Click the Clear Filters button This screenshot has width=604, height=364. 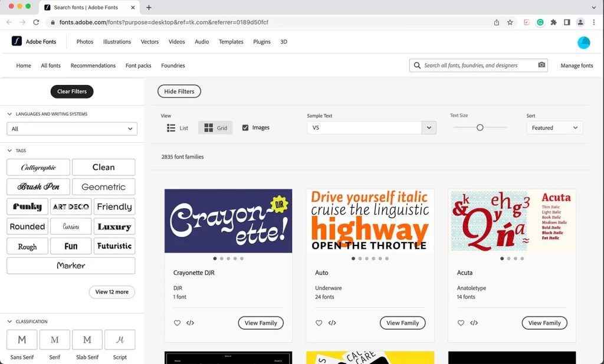[x=72, y=91]
